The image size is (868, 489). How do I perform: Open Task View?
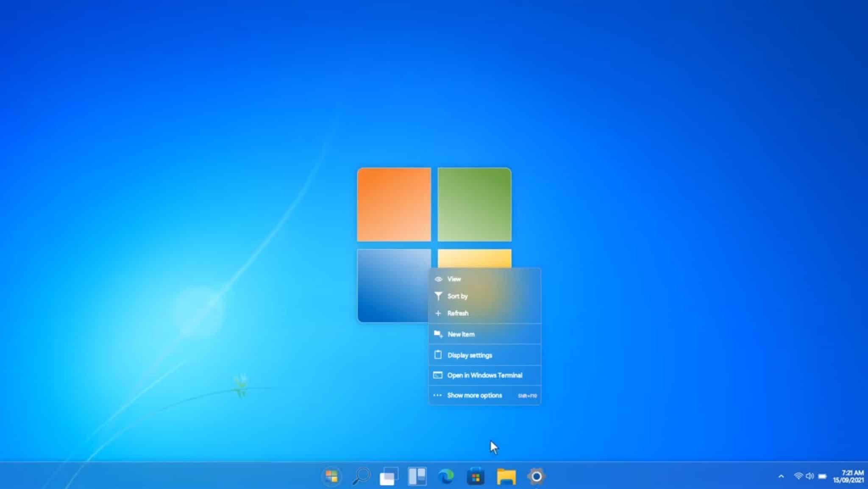pos(389,475)
